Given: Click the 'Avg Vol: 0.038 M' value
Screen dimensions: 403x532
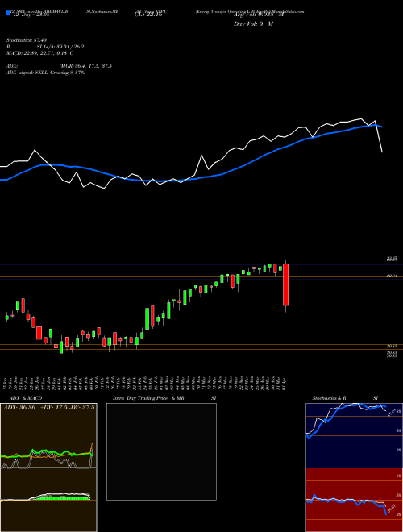Looking at the screenshot, I should click(x=259, y=15).
